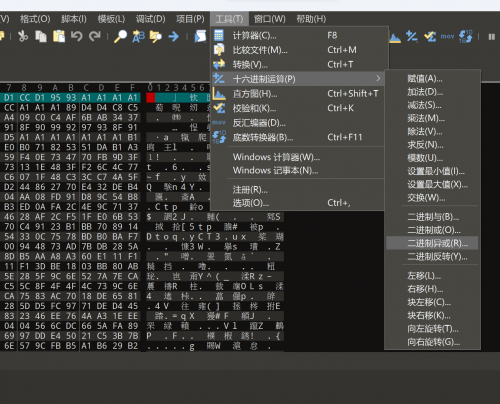Open the 脚本(I) menu
Image resolution: width=500 pixels, height=404 pixels.
(x=74, y=19)
